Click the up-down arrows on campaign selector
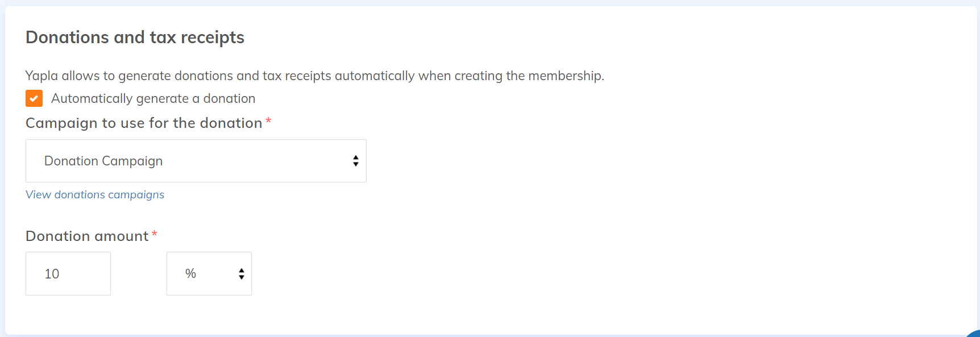This screenshot has width=980, height=337. pos(355,161)
